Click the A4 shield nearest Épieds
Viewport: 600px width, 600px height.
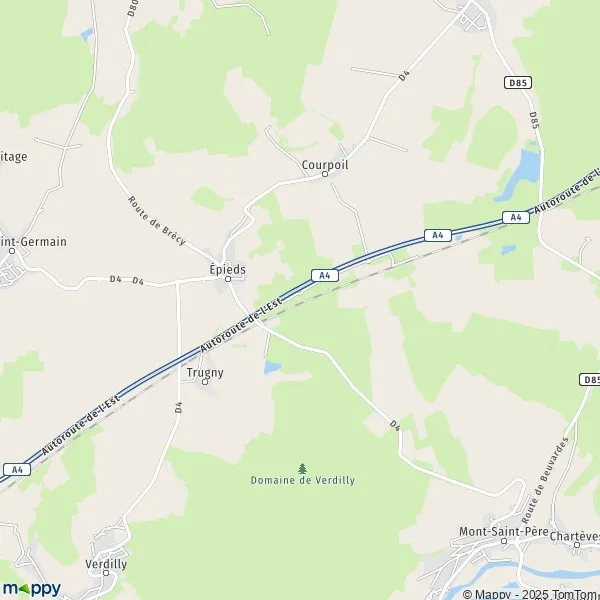324,275
